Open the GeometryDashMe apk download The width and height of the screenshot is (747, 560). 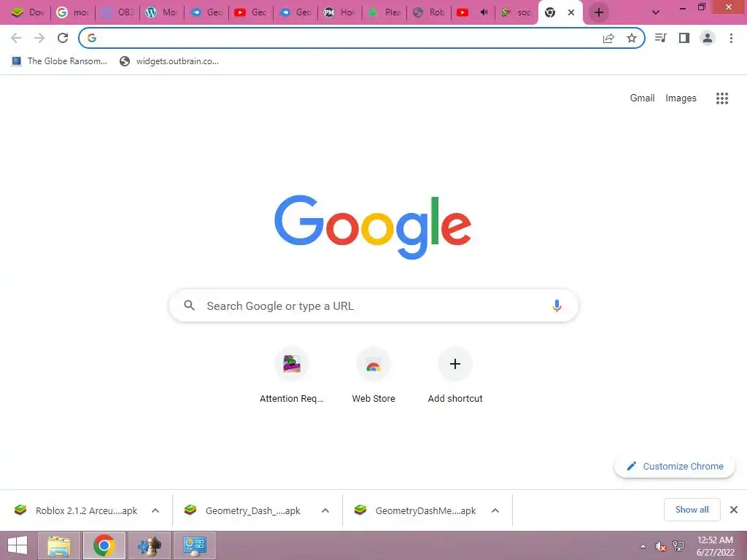[414, 510]
